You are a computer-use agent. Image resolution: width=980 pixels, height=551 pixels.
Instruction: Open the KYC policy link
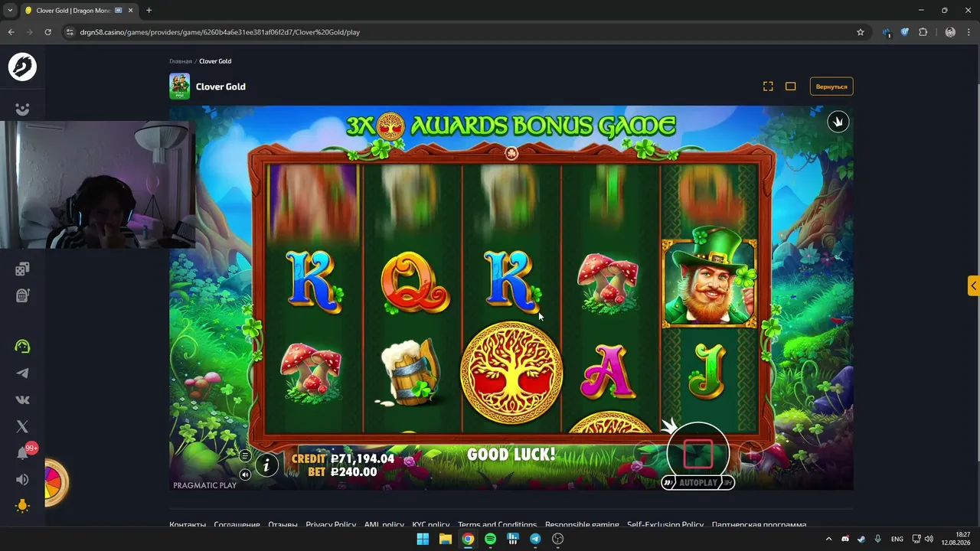click(x=431, y=525)
